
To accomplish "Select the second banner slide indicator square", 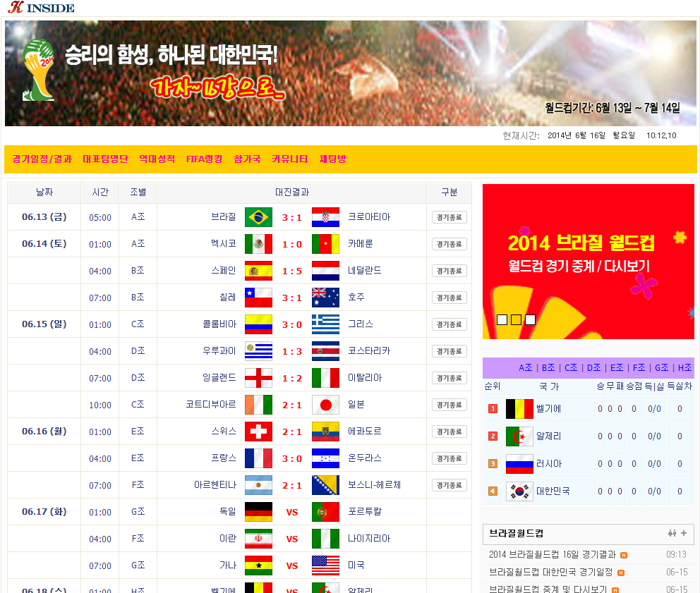I will [516, 319].
